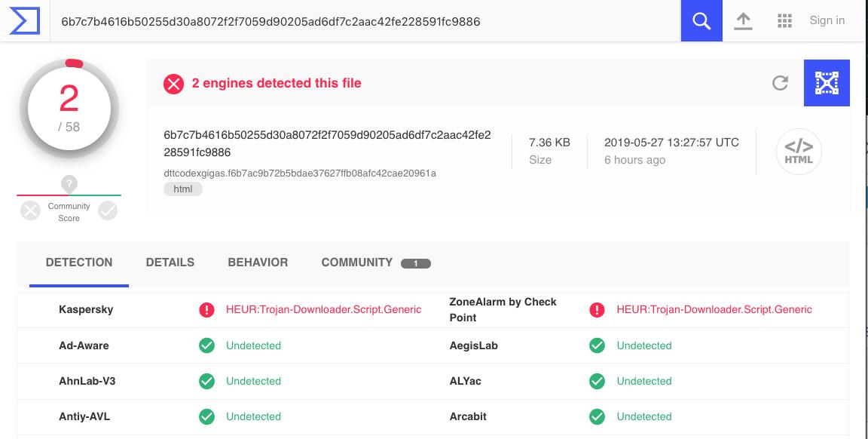Click the hash search input field
Image resolution: width=868 pixels, height=439 pixels.
point(365,21)
